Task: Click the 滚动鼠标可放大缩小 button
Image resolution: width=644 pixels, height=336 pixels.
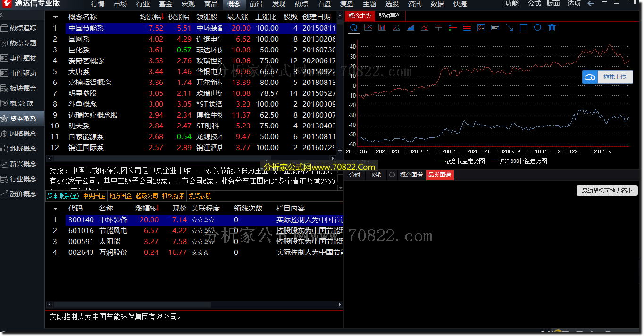Action: click(x=607, y=191)
